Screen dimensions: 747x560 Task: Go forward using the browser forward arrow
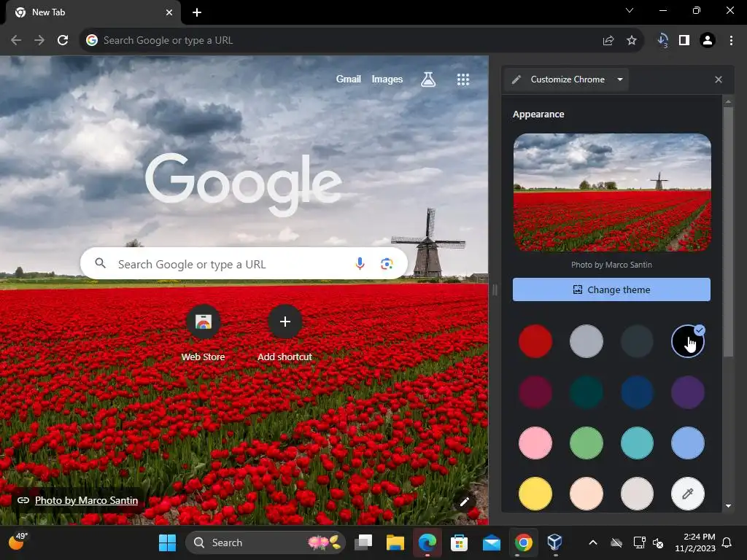coord(39,41)
